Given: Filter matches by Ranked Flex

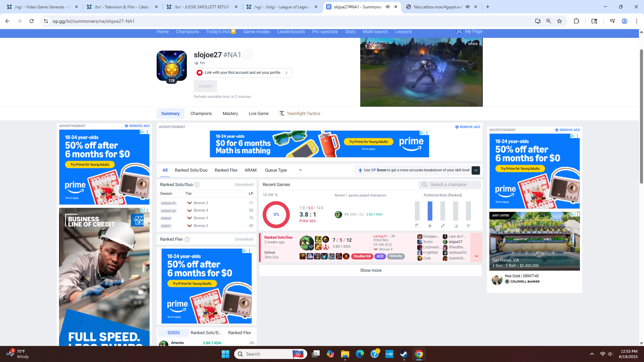Looking at the screenshot, I should click(226, 170).
